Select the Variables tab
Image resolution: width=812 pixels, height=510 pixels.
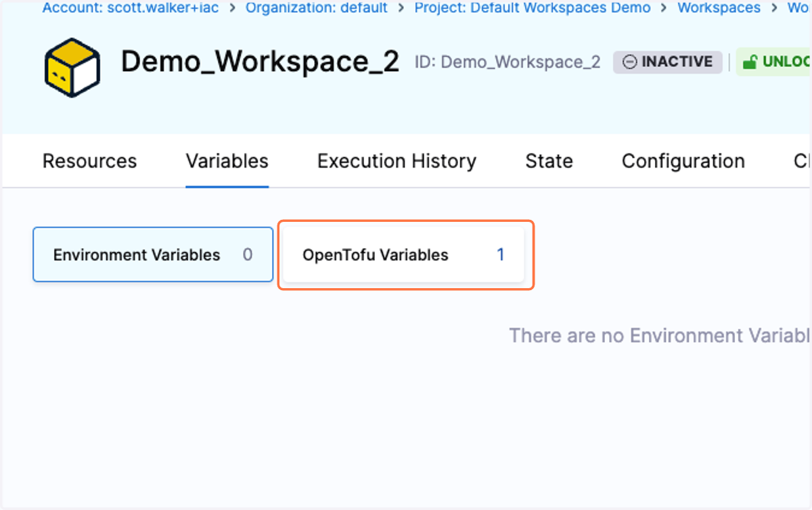pos(227,161)
